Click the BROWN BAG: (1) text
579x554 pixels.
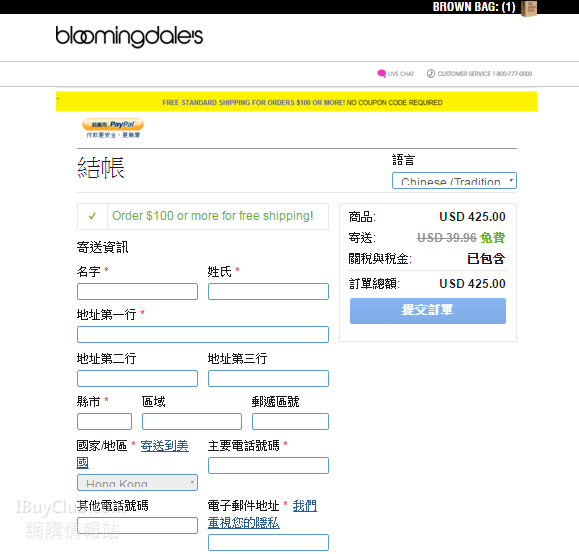pyautogui.click(x=474, y=7)
